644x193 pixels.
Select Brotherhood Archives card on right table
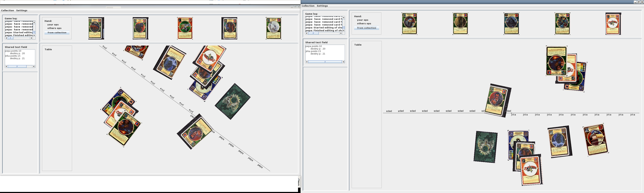(x=596, y=140)
